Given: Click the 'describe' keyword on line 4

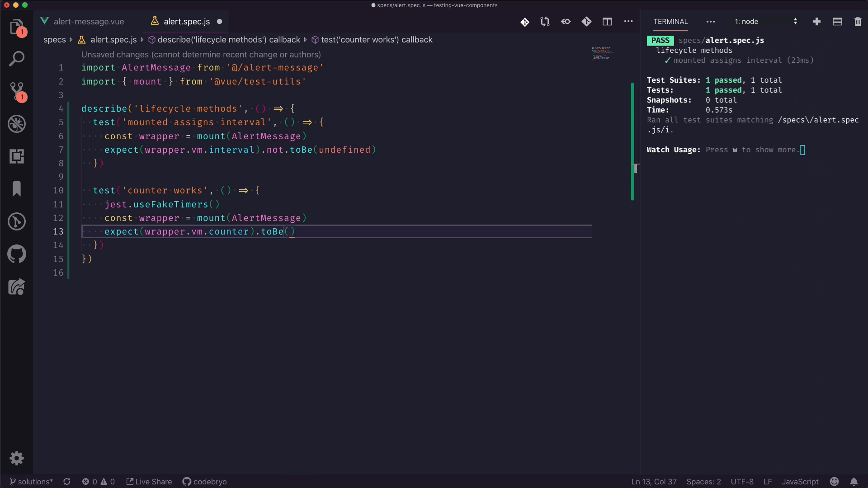Looking at the screenshot, I should coord(104,108).
